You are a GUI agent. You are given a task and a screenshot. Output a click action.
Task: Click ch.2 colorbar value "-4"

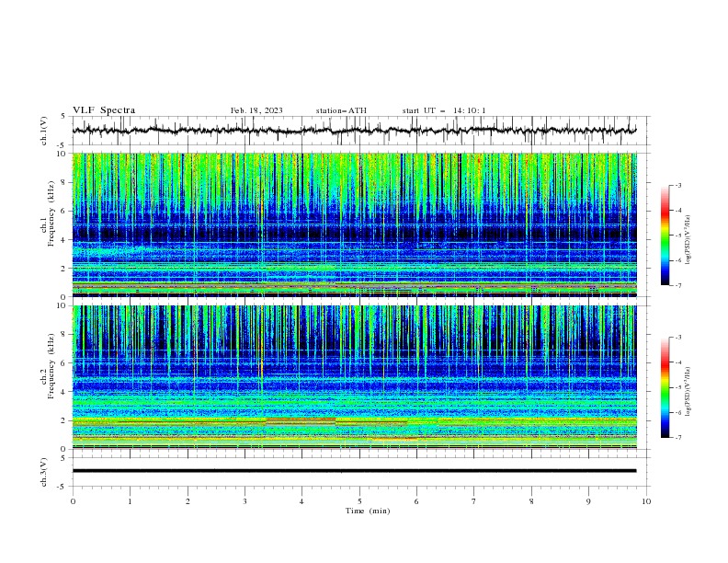tap(678, 362)
